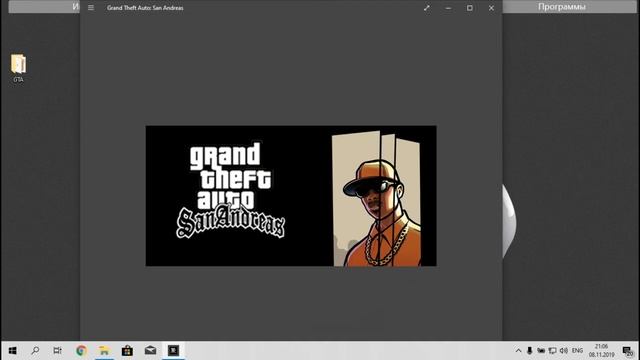Screen dimensions: 640x360
Task: Open the Windows Start menu
Action: (x=13, y=351)
